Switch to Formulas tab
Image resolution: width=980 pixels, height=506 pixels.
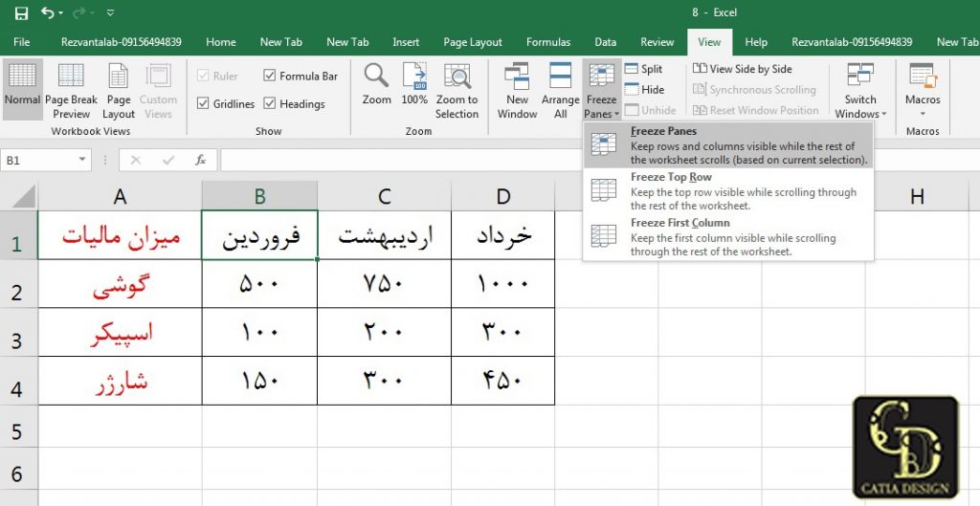(548, 42)
